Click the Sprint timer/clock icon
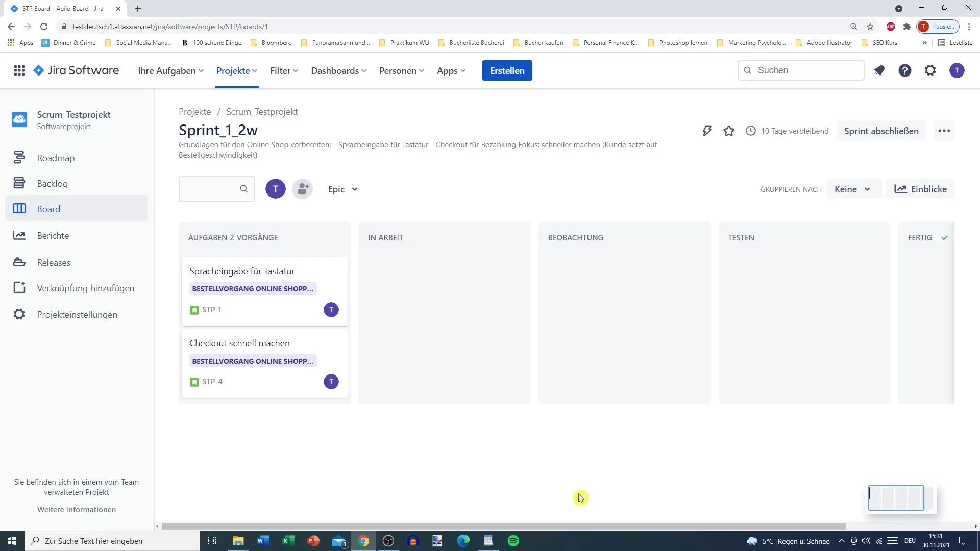Screen dimensions: 980x551 (x=751, y=131)
